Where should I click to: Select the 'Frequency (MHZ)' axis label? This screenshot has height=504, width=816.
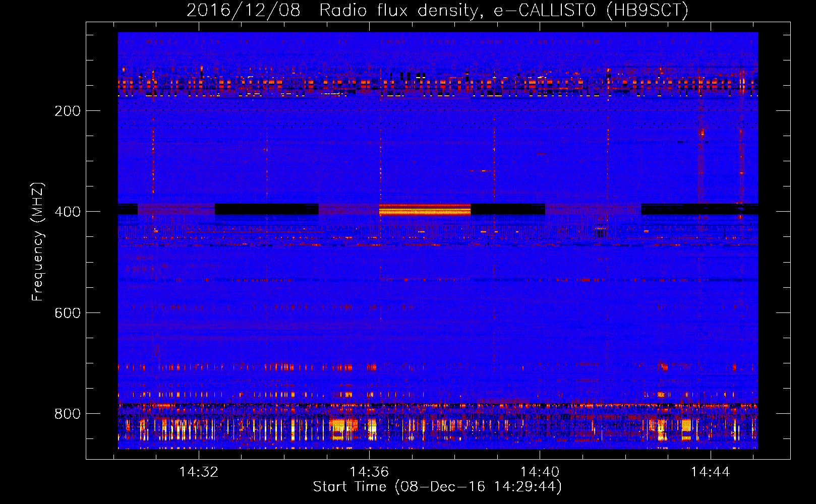point(38,241)
